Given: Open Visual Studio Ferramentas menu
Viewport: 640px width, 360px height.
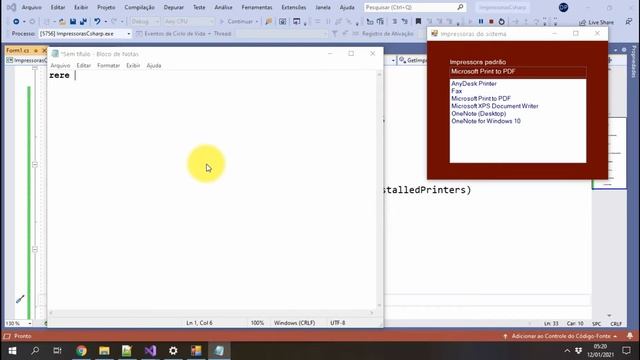Looking at the screenshot, I should pos(257,7).
